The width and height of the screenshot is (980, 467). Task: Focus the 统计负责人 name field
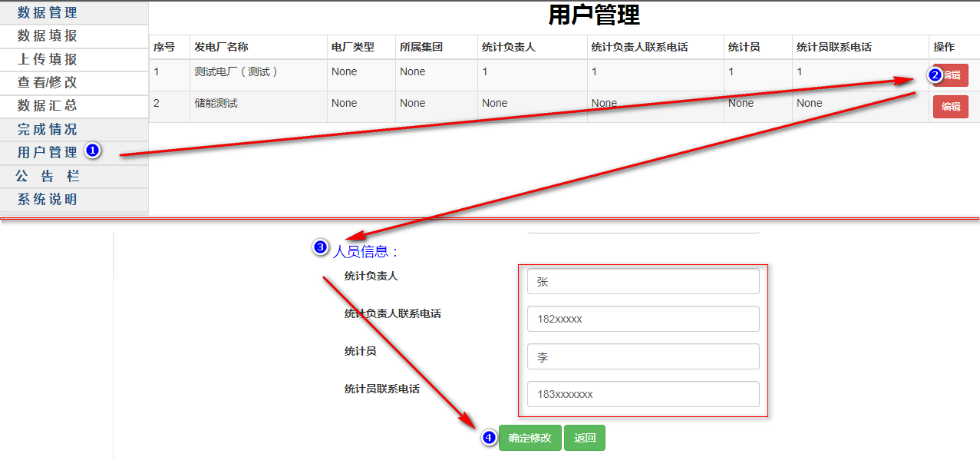pyautogui.click(x=642, y=282)
